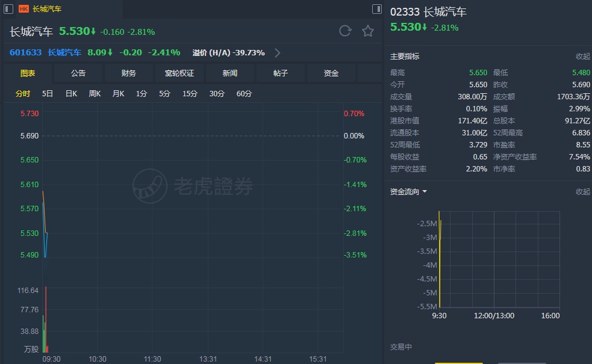This screenshot has width=592, height=364.
Task: Select the 月K chart period
Action: click(x=118, y=93)
